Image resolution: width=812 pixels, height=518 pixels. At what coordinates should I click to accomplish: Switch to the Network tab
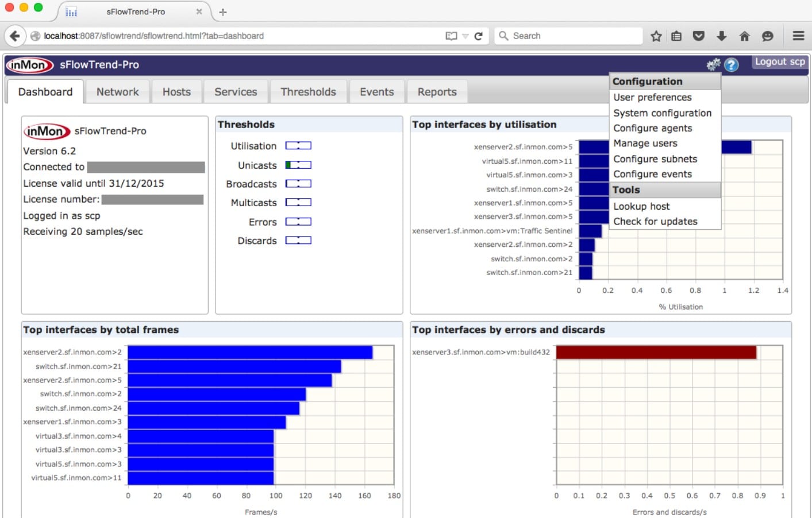point(117,92)
